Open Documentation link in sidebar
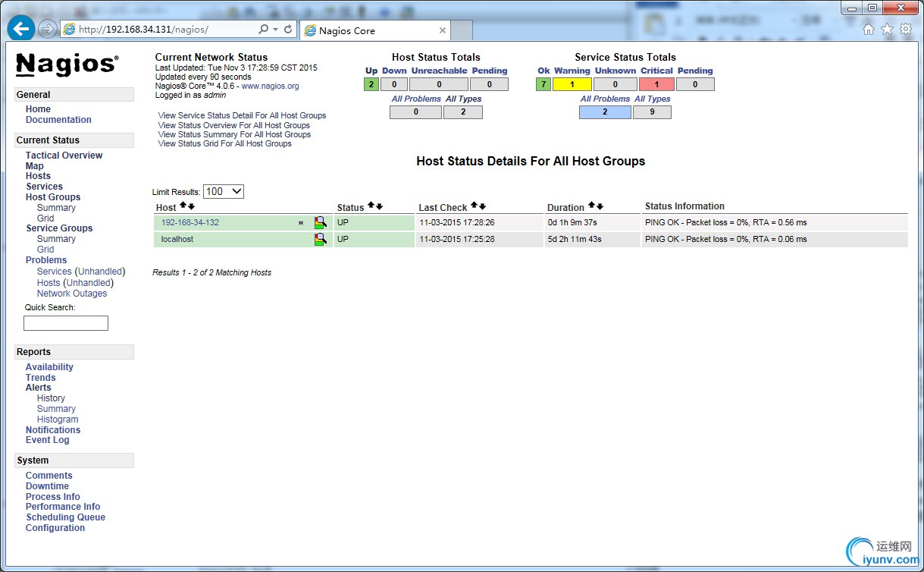 (58, 120)
